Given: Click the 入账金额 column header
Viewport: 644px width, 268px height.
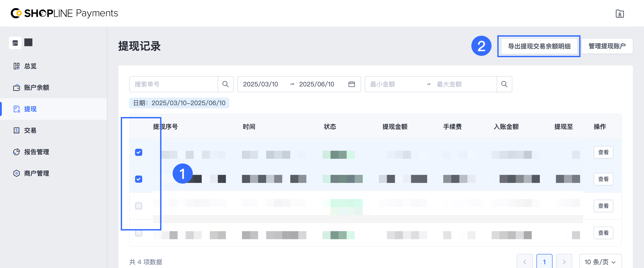Looking at the screenshot, I should [x=506, y=127].
